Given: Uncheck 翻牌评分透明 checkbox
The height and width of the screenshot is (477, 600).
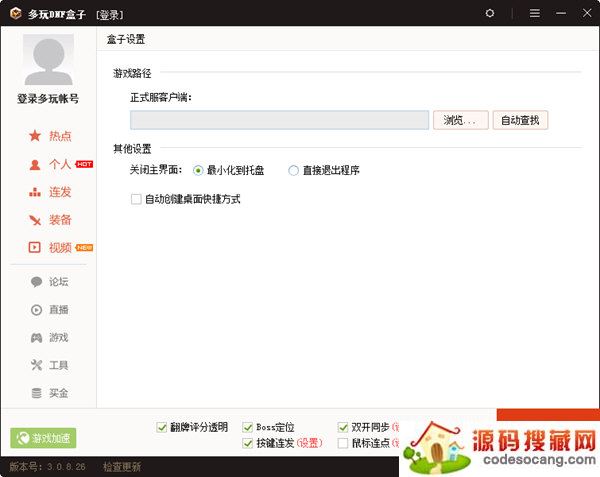Looking at the screenshot, I should (162, 427).
